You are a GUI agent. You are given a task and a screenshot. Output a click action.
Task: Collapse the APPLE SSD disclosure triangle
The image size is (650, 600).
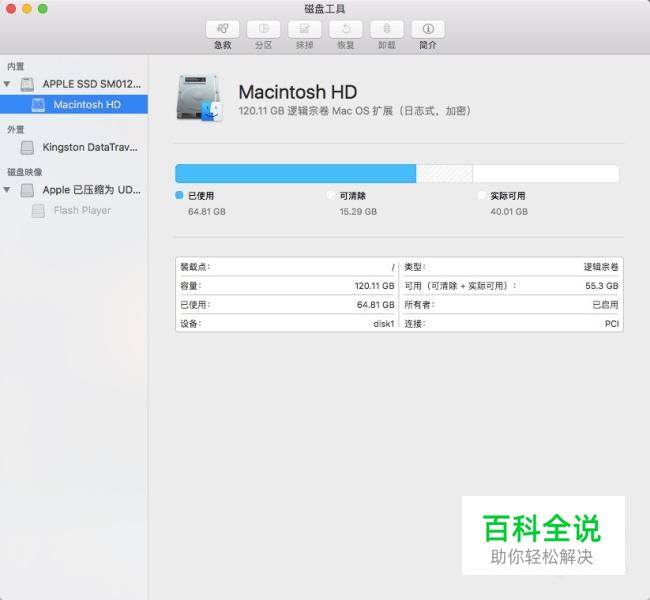7,84
